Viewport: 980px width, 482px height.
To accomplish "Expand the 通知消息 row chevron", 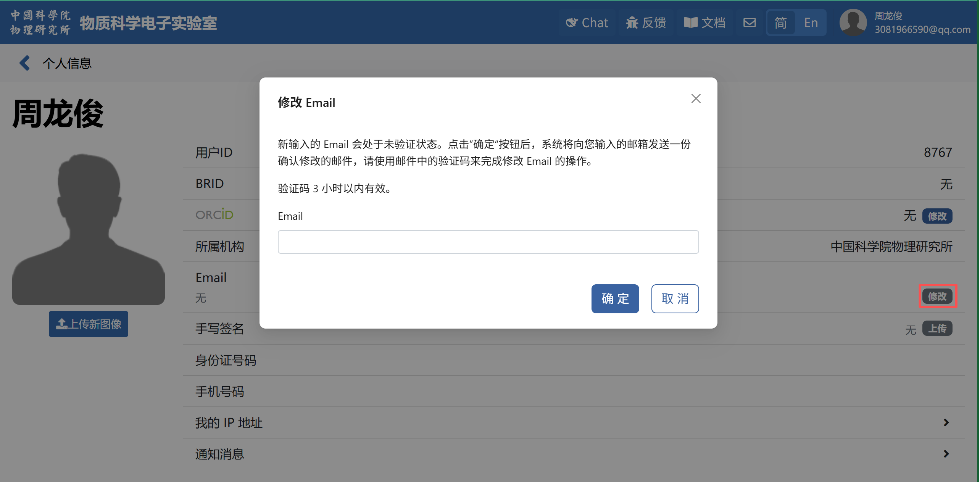I will [x=946, y=454].
